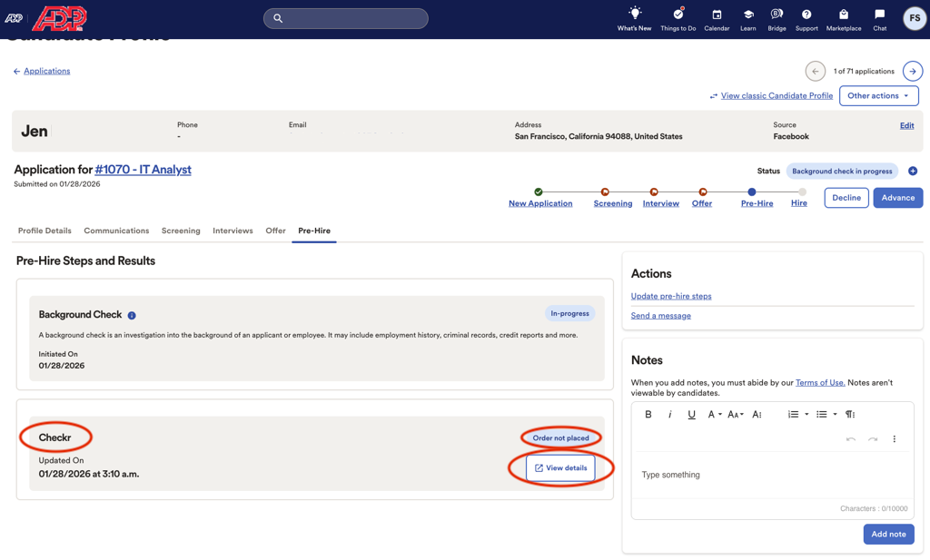Open job #1070 - IT Analyst link
This screenshot has height=560, width=930.
pyautogui.click(x=143, y=170)
